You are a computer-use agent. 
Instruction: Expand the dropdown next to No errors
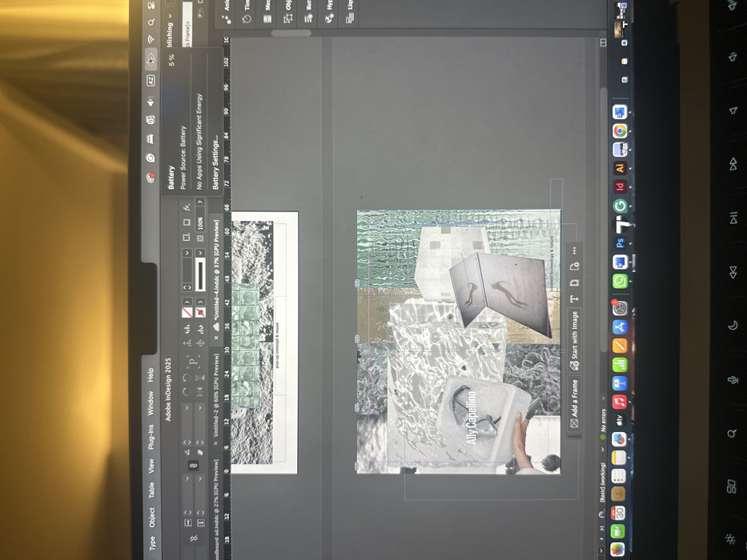(603, 398)
